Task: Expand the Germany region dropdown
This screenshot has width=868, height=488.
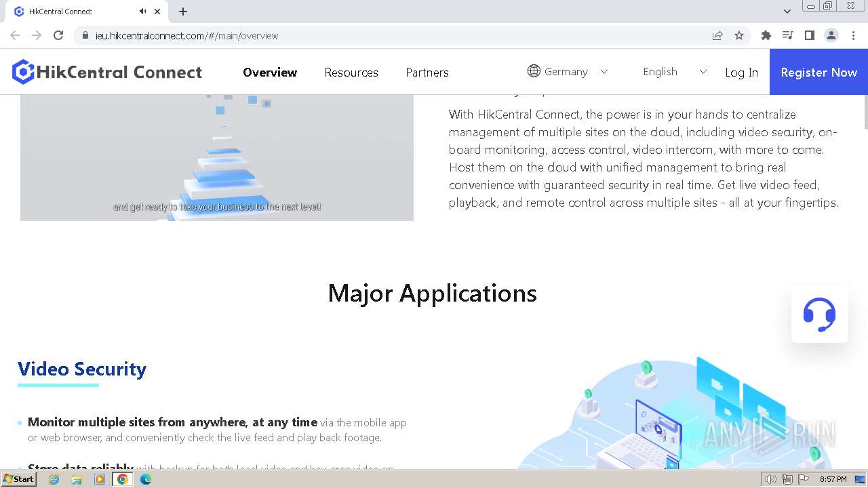Action: tap(604, 72)
